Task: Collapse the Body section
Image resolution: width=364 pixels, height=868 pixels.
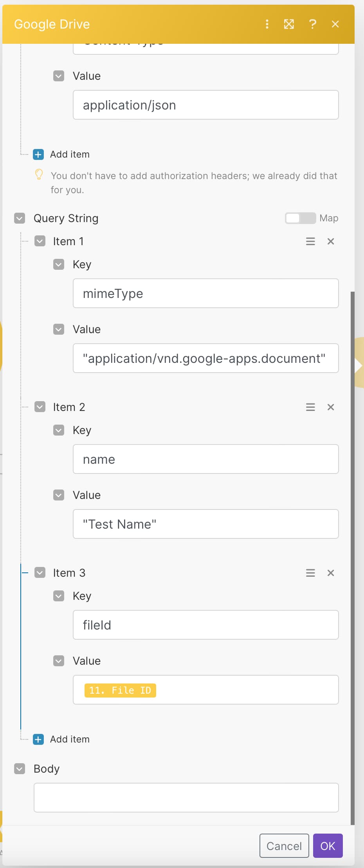Action: [x=20, y=769]
